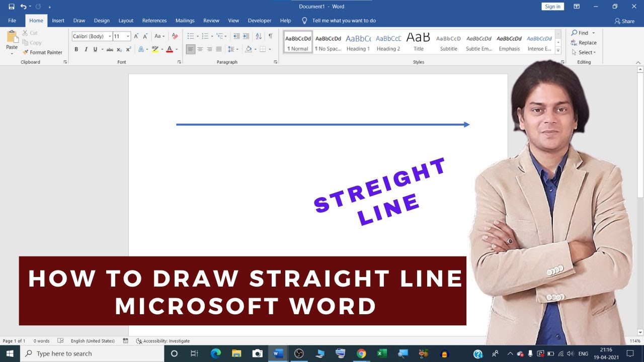Click the Sort icon in Paragraph group
Viewport: 644px width, 362px height.
(x=258, y=36)
